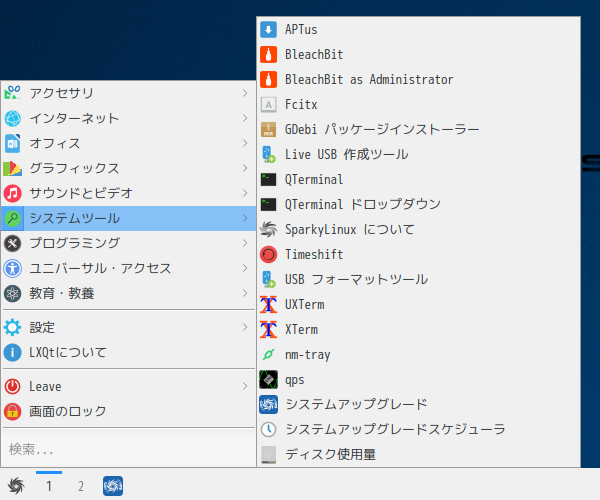Screen dimensions: 600x500
Task: Click the インターネット globe icon
Action: click(x=13, y=118)
